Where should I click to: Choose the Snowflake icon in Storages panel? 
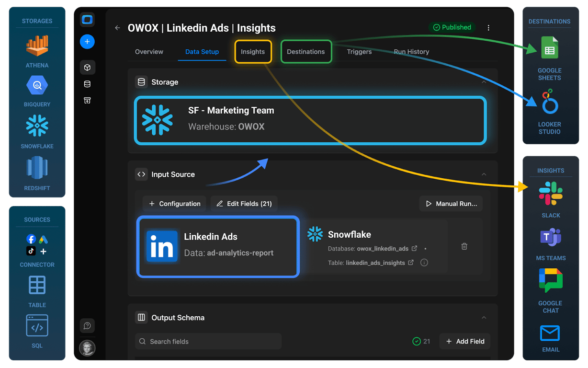[37, 126]
